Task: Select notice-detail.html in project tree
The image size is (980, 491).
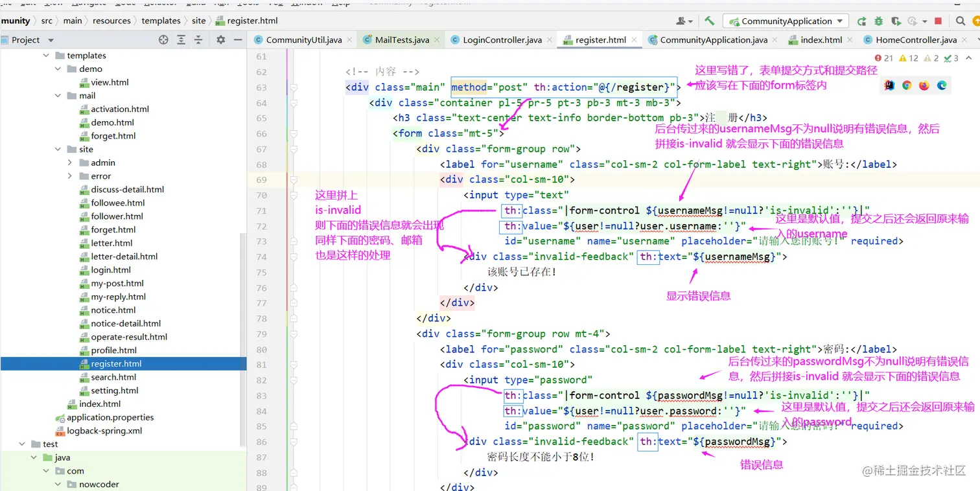Action: 126,323
